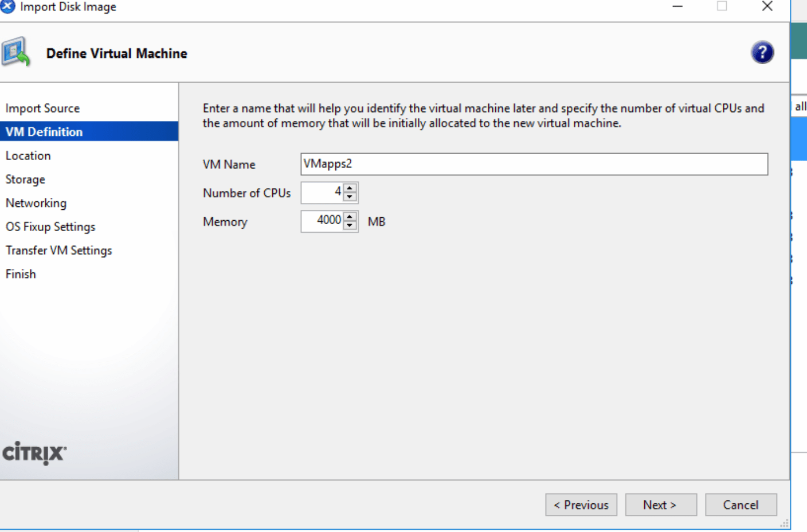The image size is (807, 532).
Task: Open the OS Fixup Settings step
Action: (x=50, y=227)
